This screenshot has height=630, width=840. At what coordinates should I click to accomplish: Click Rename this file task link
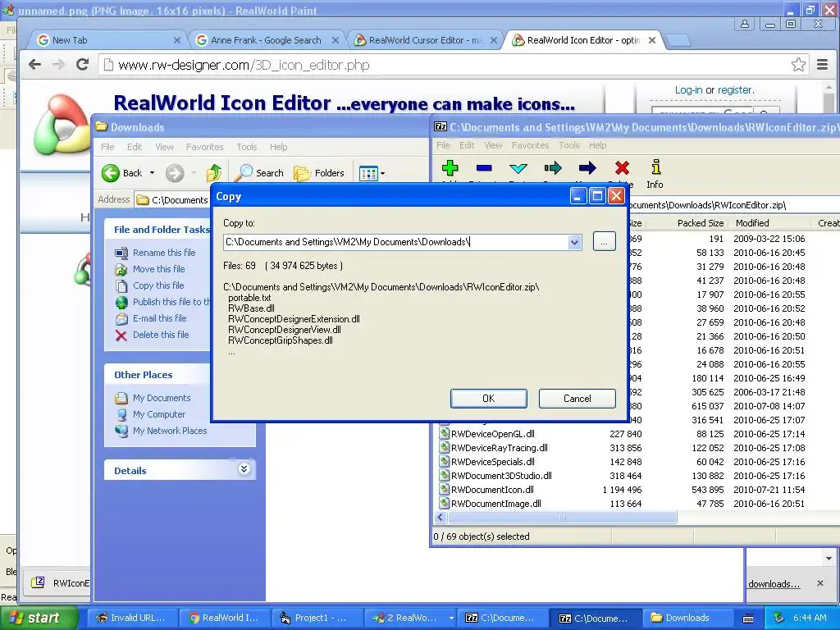pos(164,253)
